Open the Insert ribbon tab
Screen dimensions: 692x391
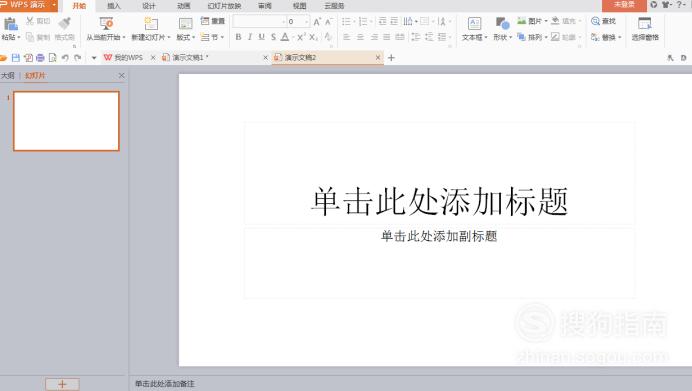point(114,6)
